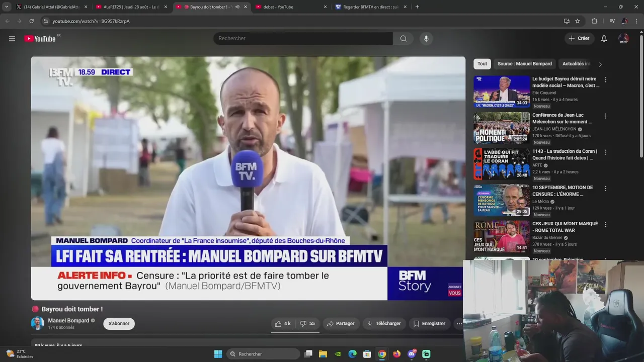The image size is (644, 362).
Task: Open options for Rome Total War video
Action: tap(606, 225)
